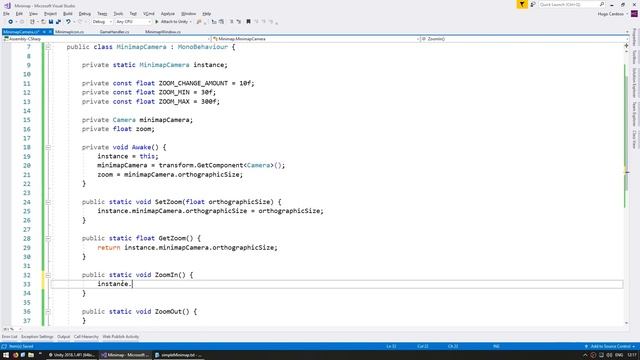Collapse the ZoomOut method at line 36

[x=48, y=311]
